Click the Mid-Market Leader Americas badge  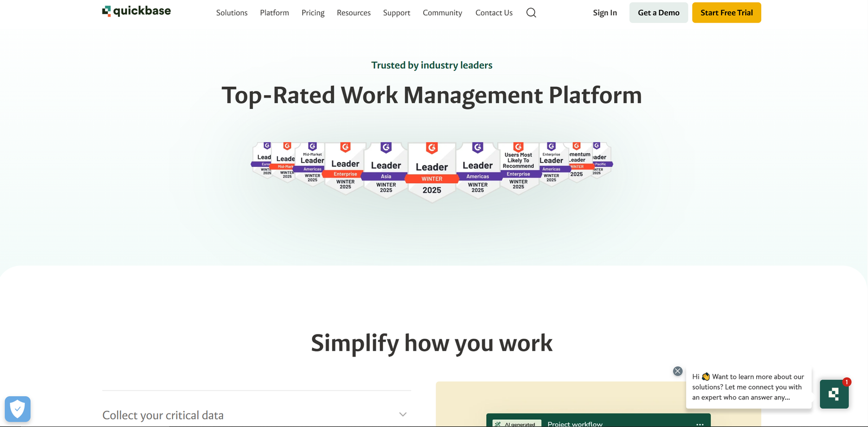pyautogui.click(x=312, y=165)
